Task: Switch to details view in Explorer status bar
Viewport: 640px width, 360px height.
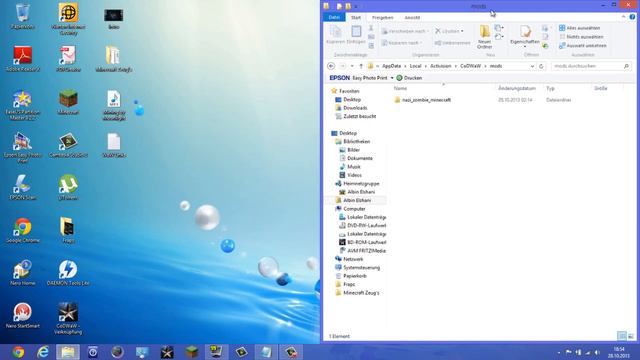Action: (622, 336)
